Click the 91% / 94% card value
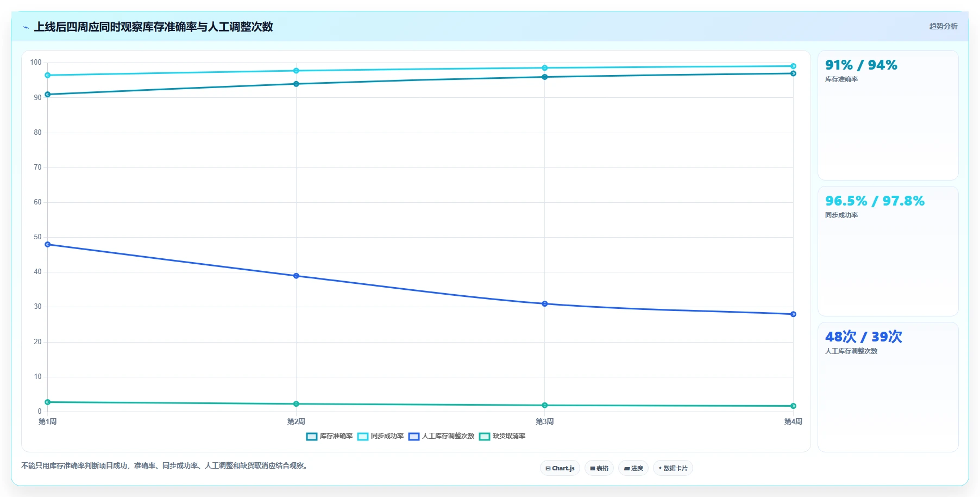Image resolution: width=980 pixels, height=497 pixels. point(861,65)
